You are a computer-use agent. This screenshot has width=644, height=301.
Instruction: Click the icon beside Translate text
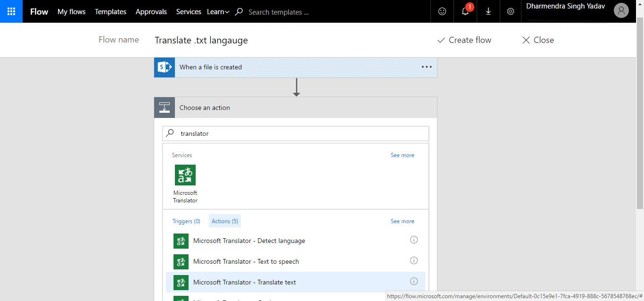(x=181, y=283)
